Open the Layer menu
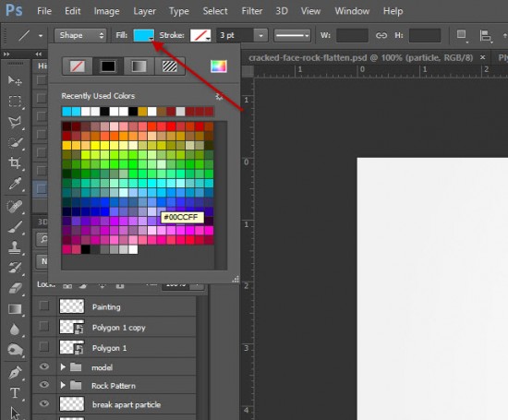 tap(144, 11)
